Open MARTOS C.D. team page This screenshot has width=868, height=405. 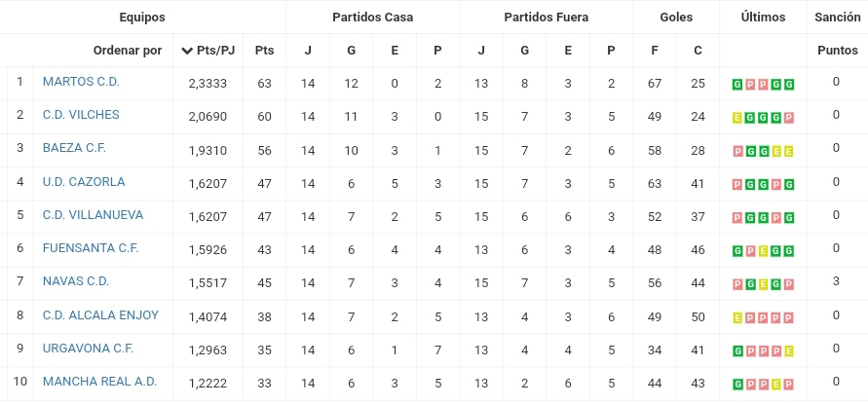(81, 82)
